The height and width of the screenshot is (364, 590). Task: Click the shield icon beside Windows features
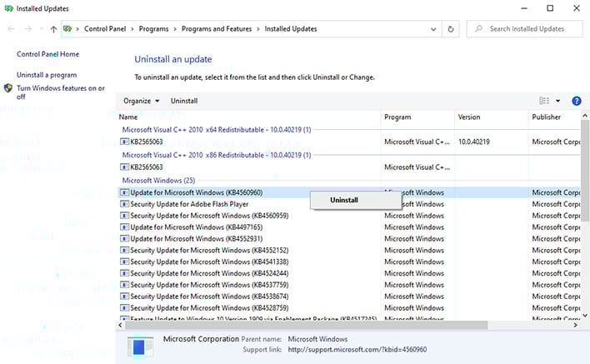point(7,88)
